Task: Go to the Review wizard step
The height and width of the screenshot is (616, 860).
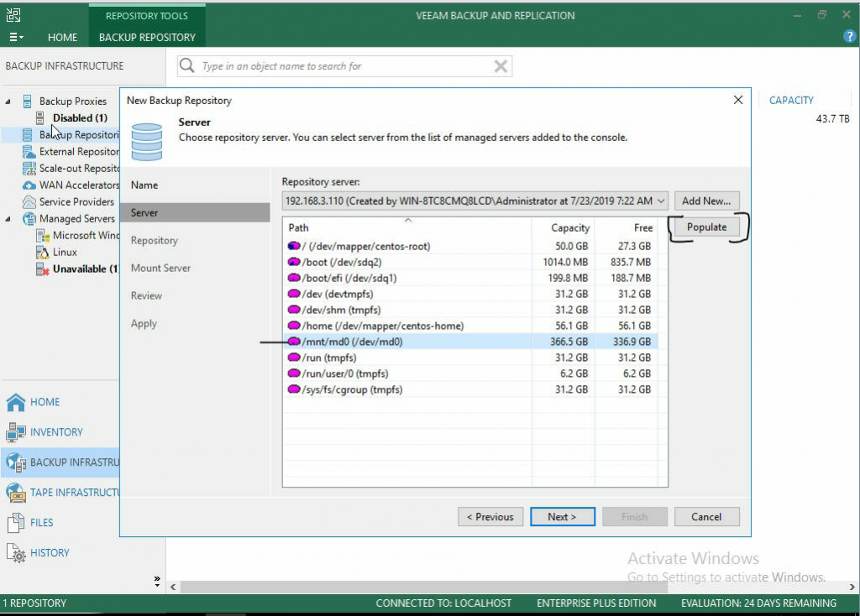Action: click(x=146, y=296)
